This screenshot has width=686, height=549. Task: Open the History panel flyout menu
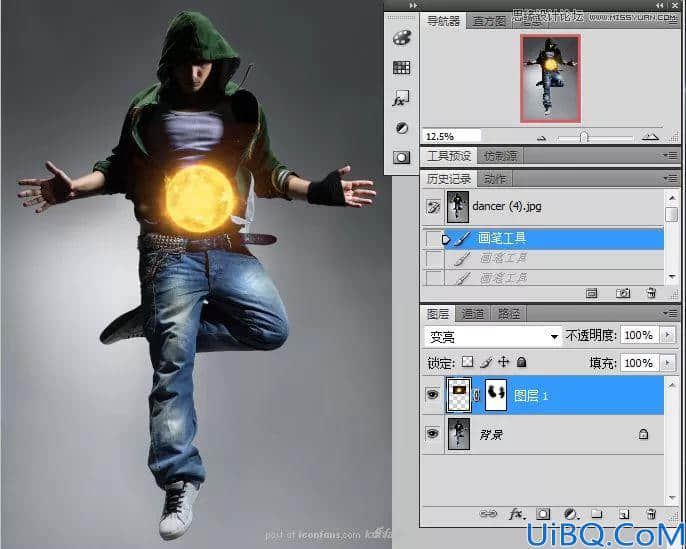pyautogui.click(x=670, y=178)
